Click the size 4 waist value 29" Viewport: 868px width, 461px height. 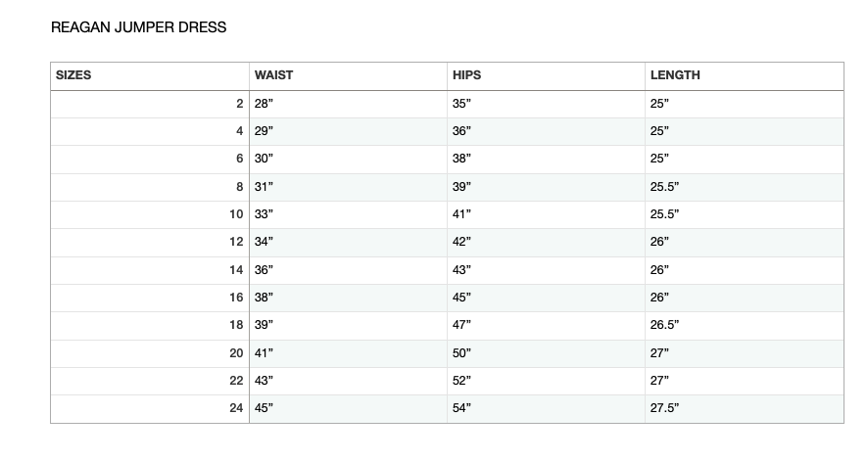(x=264, y=131)
